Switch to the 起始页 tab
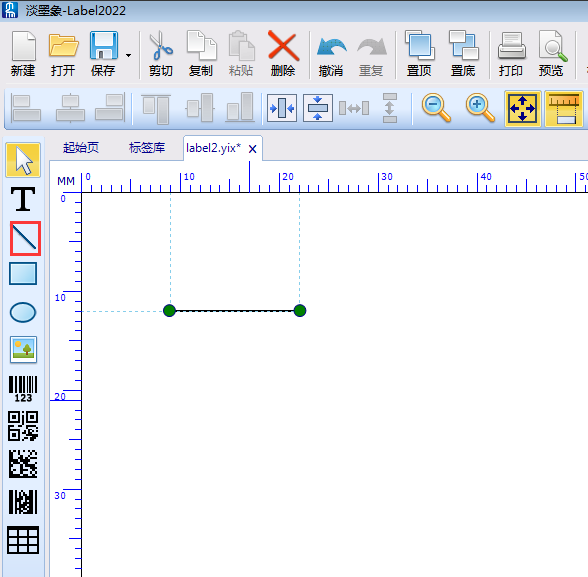Screen dimensions: 588x577 (x=81, y=148)
